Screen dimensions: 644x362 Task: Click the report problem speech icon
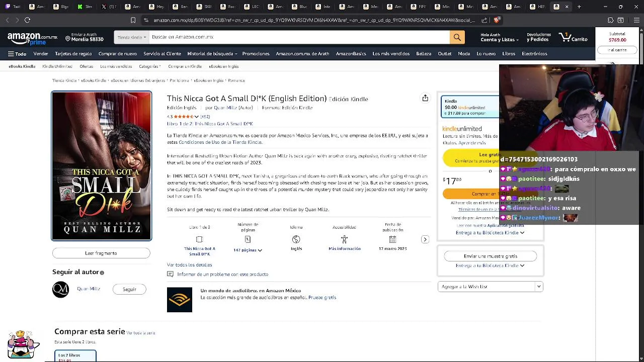170,275
